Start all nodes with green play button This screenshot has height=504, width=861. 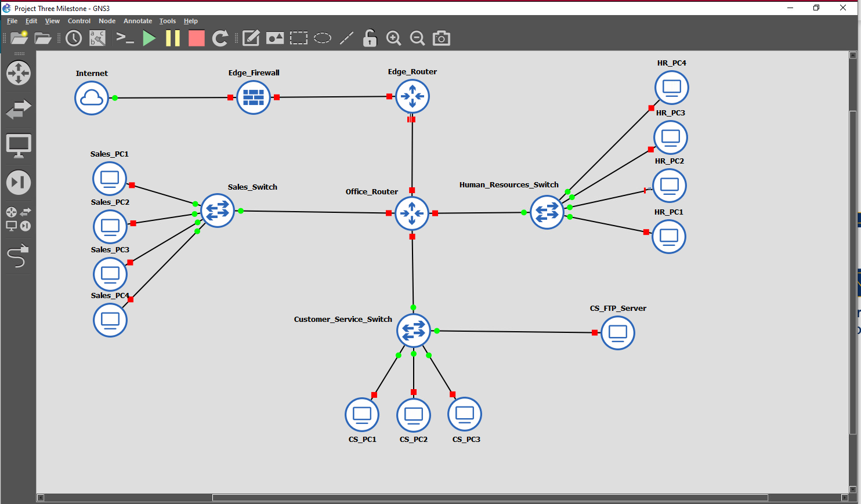149,38
